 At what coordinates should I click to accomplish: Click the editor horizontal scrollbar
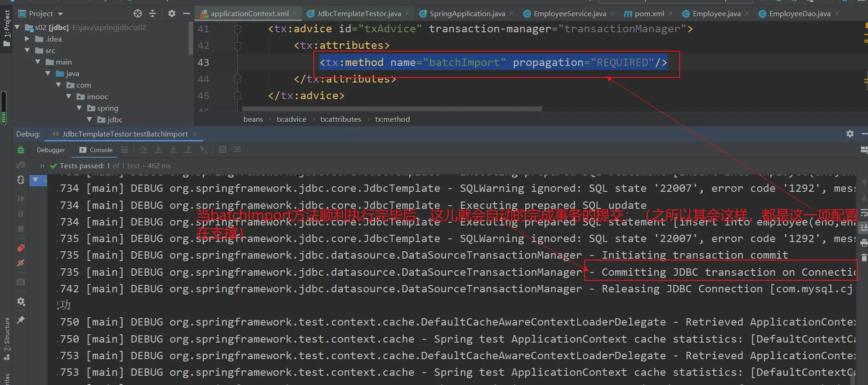(392, 109)
